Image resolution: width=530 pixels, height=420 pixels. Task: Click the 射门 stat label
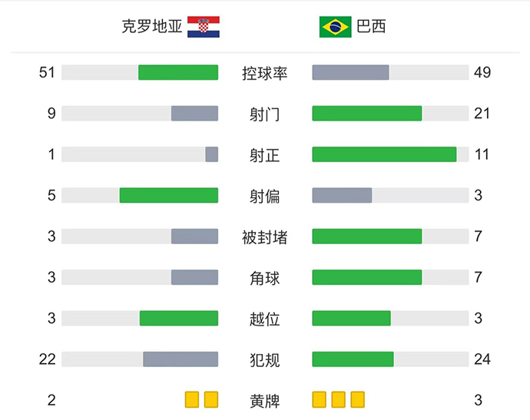264,114
